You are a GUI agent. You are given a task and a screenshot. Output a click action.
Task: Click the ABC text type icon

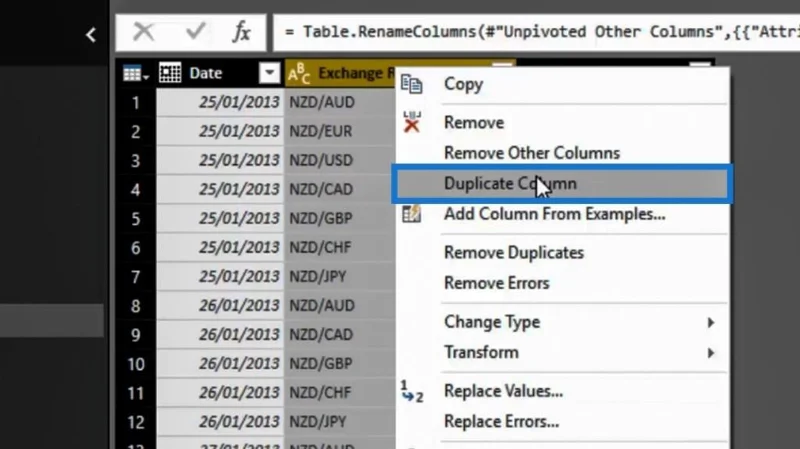299,73
